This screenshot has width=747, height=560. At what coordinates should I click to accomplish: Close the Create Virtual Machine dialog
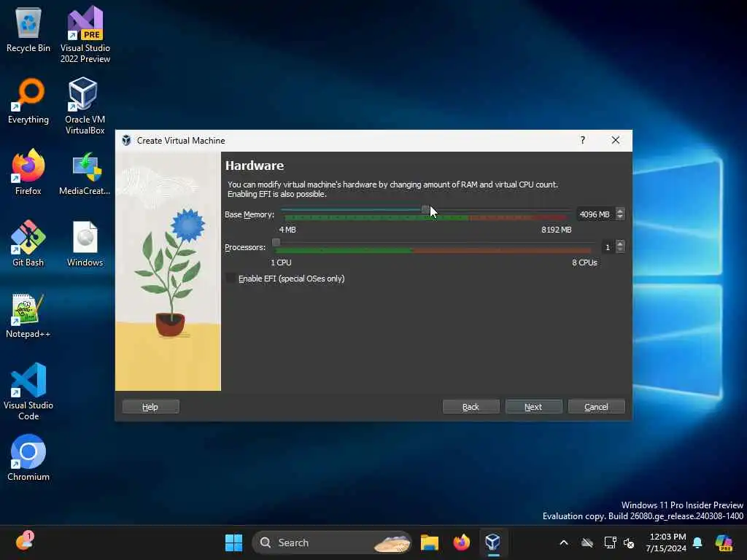click(616, 140)
